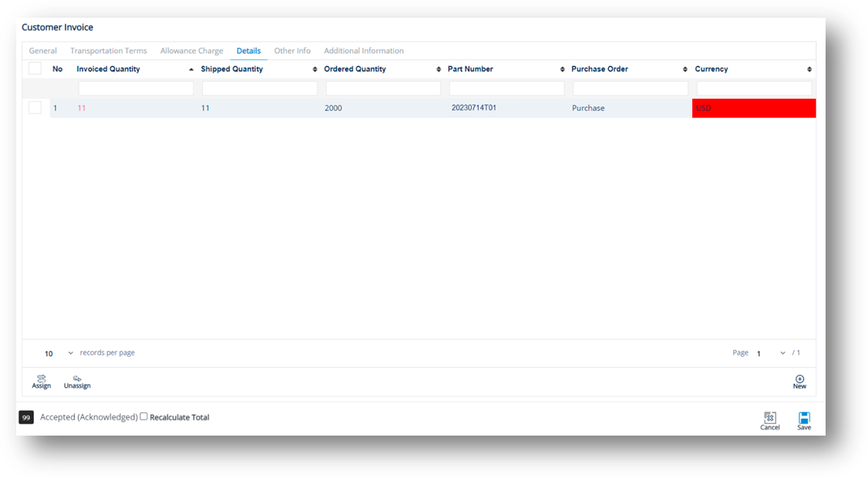
Task: Open the Other Info tab
Action: 292,50
